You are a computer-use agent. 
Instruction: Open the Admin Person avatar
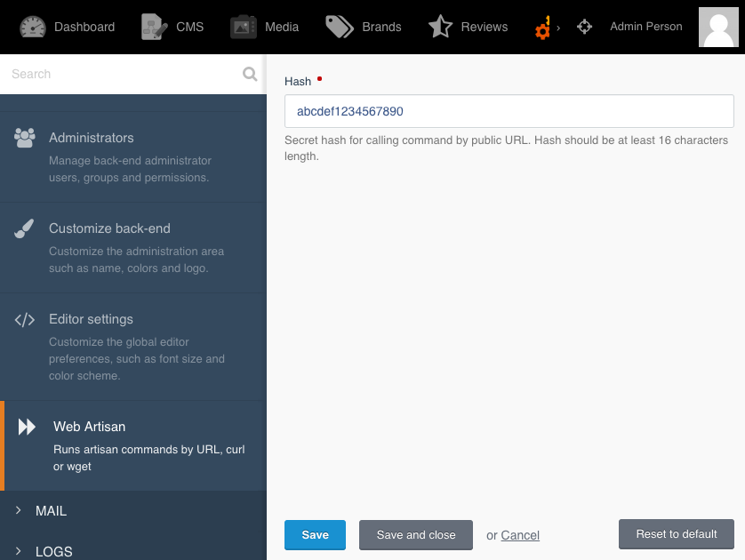click(718, 27)
